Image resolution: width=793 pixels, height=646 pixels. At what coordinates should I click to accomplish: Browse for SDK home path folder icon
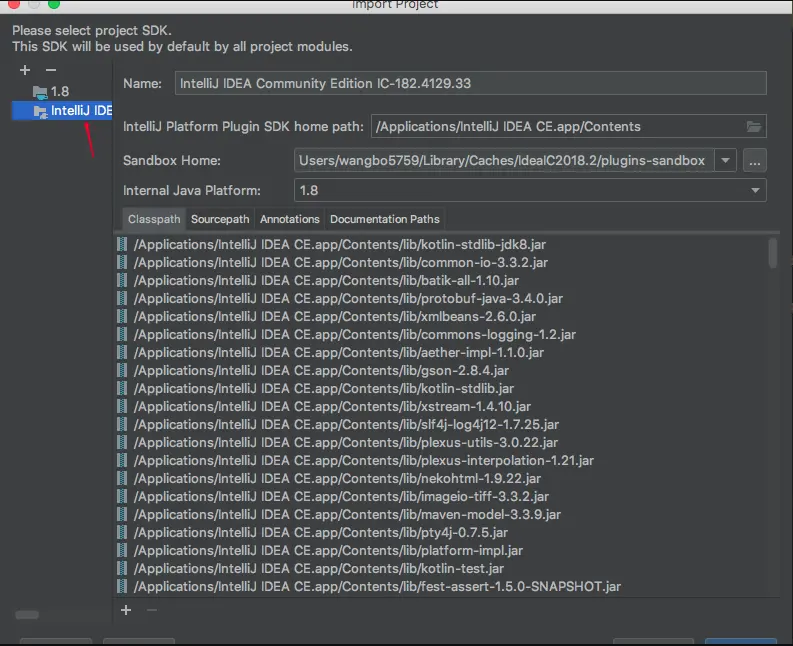tap(754, 126)
